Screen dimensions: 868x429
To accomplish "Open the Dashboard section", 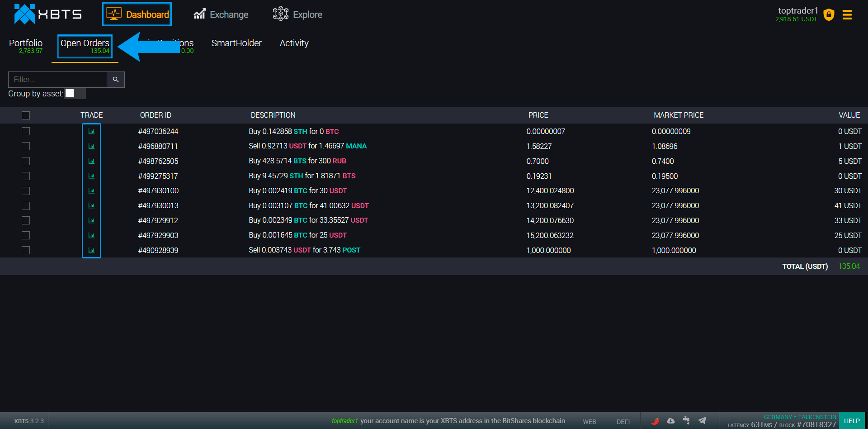I will [137, 14].
